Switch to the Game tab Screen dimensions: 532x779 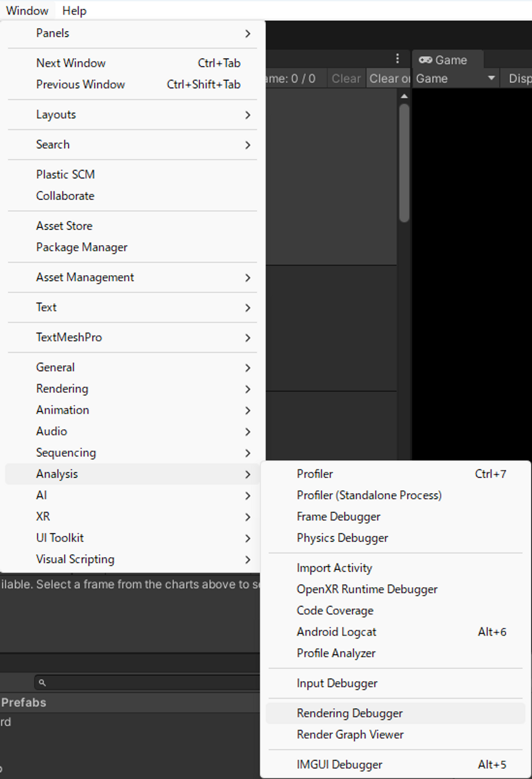(x=447, y=60)
